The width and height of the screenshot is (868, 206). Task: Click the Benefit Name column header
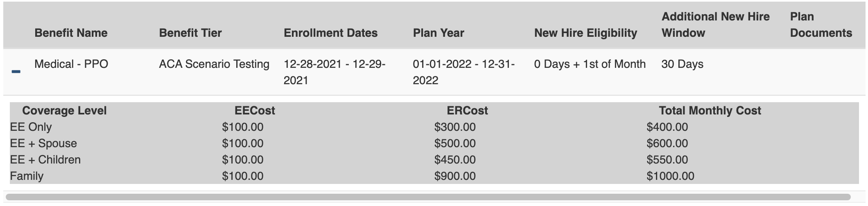click(71, 33)
